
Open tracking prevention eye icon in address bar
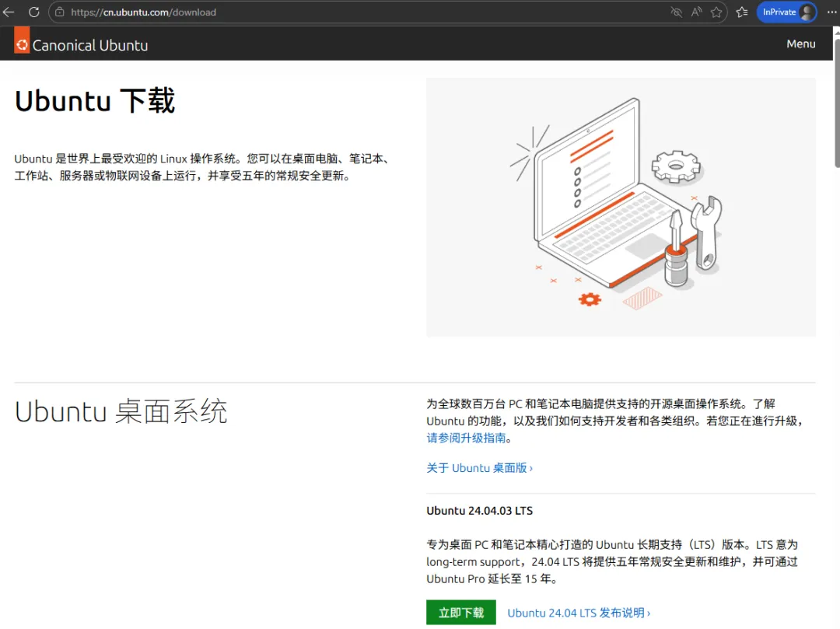pos(676,12)
